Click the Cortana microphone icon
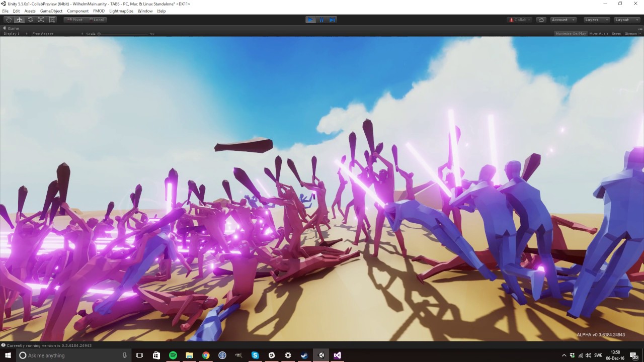Viewport: 644px width, 362px height. (124, 355)
